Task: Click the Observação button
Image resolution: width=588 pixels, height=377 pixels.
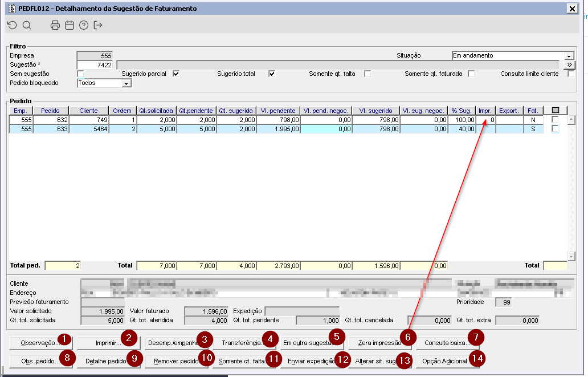Action: pyautogui.click(x=40, y=343)
